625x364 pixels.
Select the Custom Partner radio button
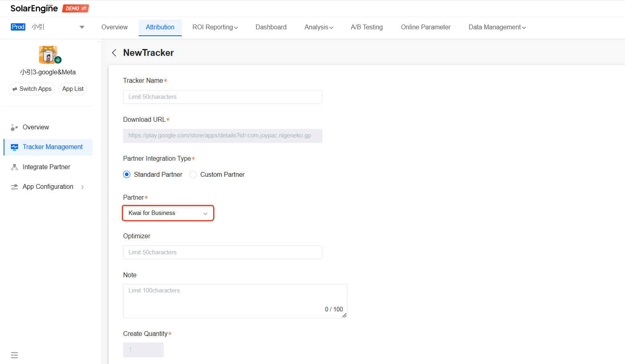click(193, 174)
